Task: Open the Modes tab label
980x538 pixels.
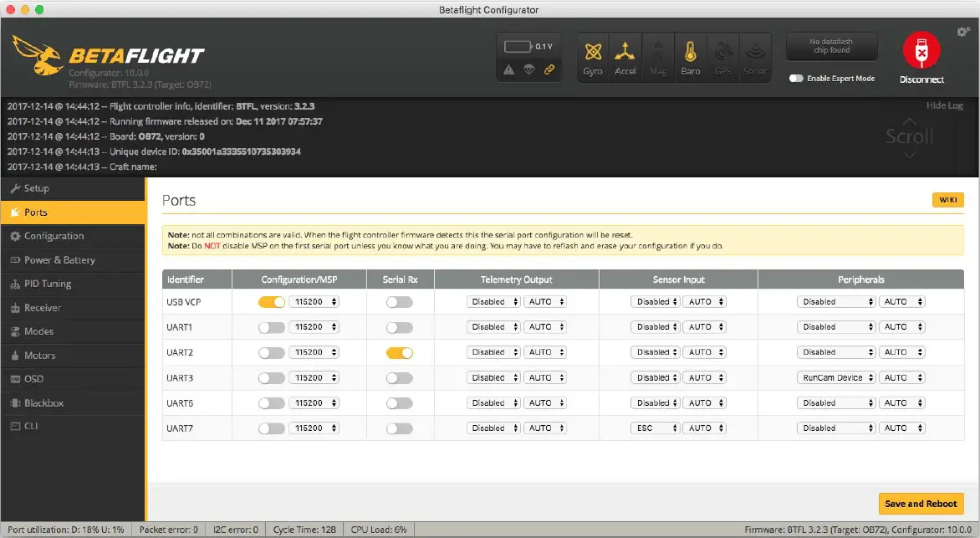Action: point(38,331)
